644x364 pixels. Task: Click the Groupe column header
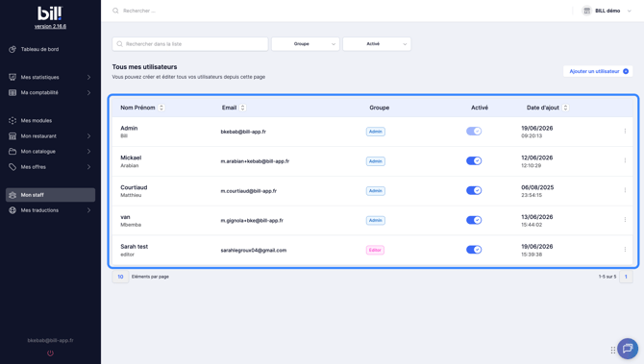pos(379,108)
